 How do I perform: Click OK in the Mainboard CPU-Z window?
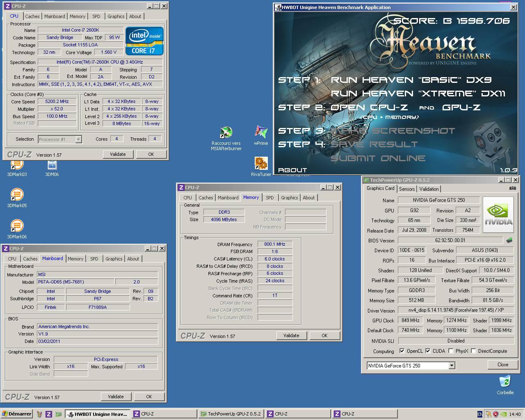(x=149, y=397)
